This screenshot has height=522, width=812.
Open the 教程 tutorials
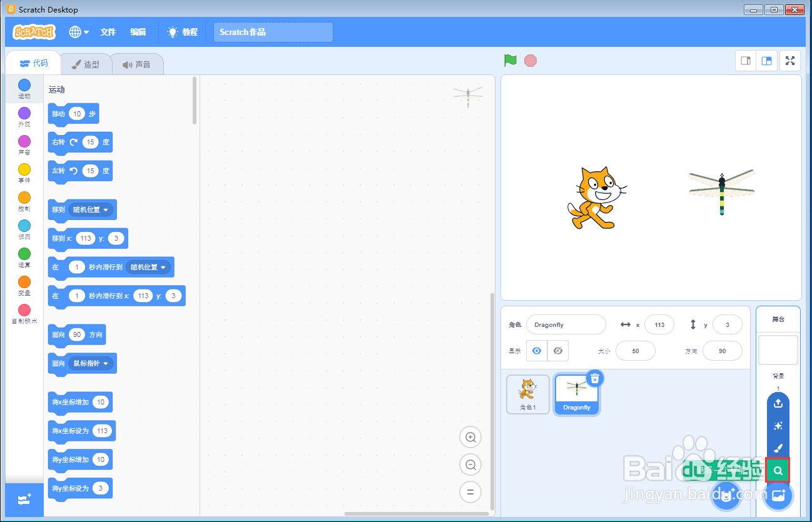[183, 32]
